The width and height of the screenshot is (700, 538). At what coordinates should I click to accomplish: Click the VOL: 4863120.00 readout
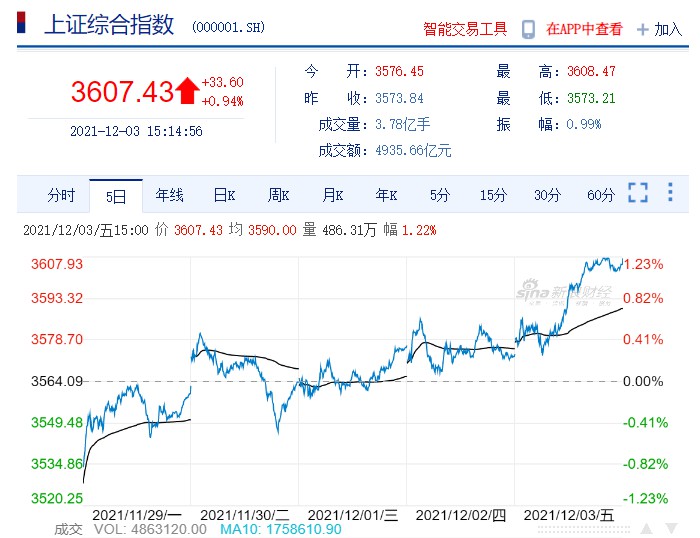150,530
